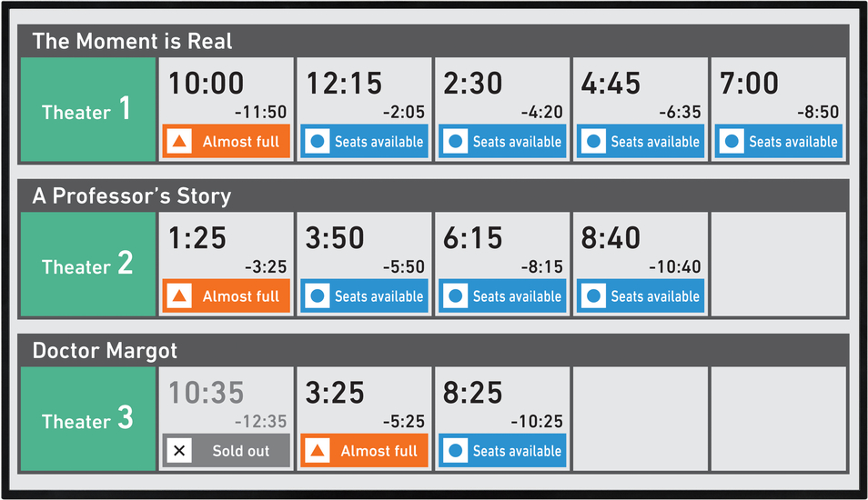The height and width of the screenshot is (500, 868).
Task: Click Seats available under the 6:15 showing
Action: pyautogui.click(x=517, y=296)
